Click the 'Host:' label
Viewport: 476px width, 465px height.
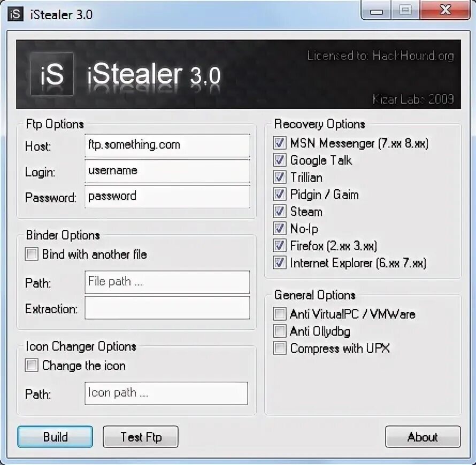coord(38,146)
